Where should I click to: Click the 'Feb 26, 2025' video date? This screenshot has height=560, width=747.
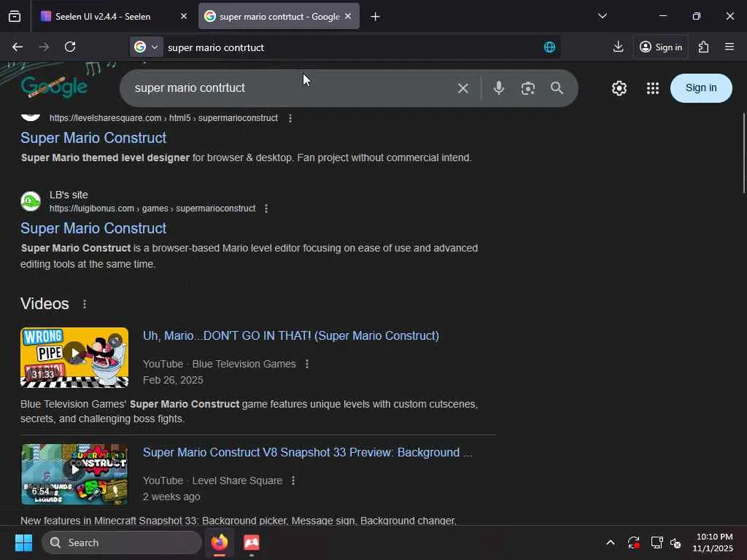[x=173, y=380]
